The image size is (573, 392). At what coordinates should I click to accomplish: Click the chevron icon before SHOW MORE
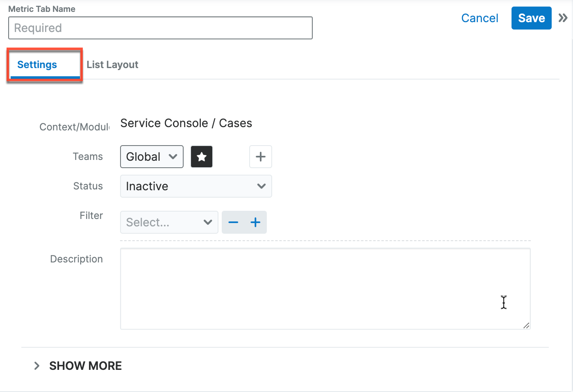(36, 365)
